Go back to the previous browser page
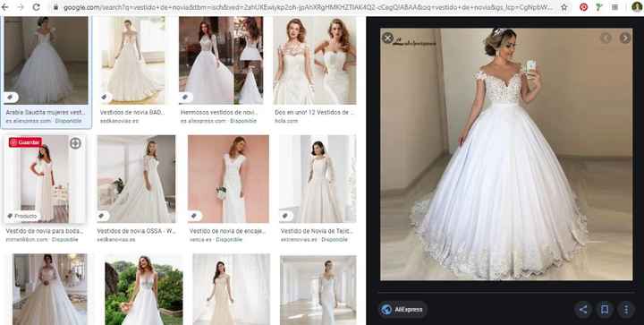The height and width of the screenshot is (325, 644). (x=6, y=7)
